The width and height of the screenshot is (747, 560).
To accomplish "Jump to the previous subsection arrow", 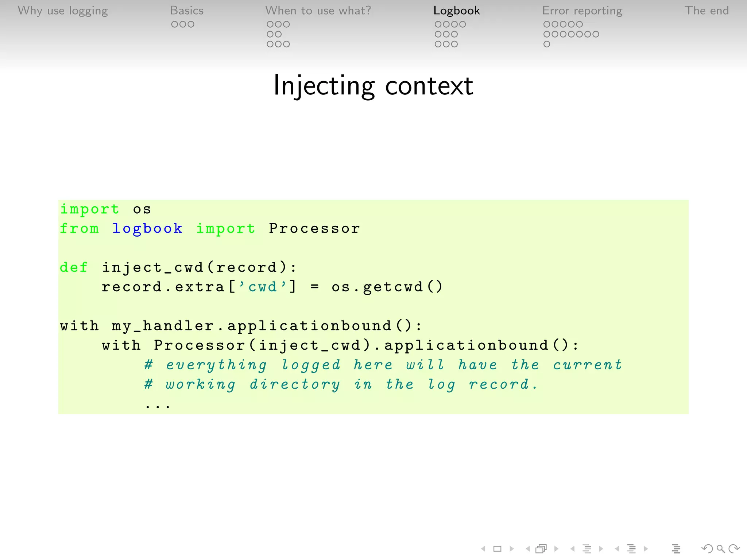I will (572, 548).
